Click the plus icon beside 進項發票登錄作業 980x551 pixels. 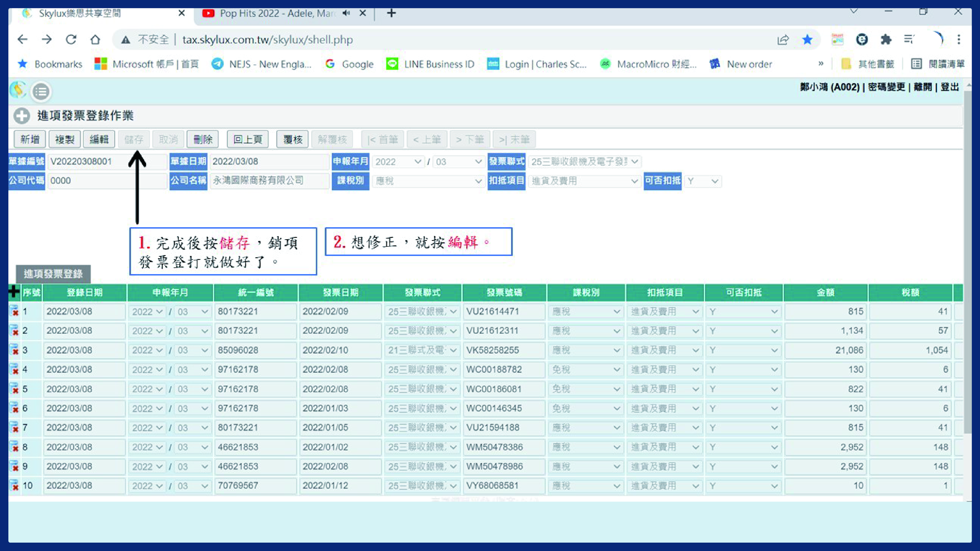[x=22, y=116]
